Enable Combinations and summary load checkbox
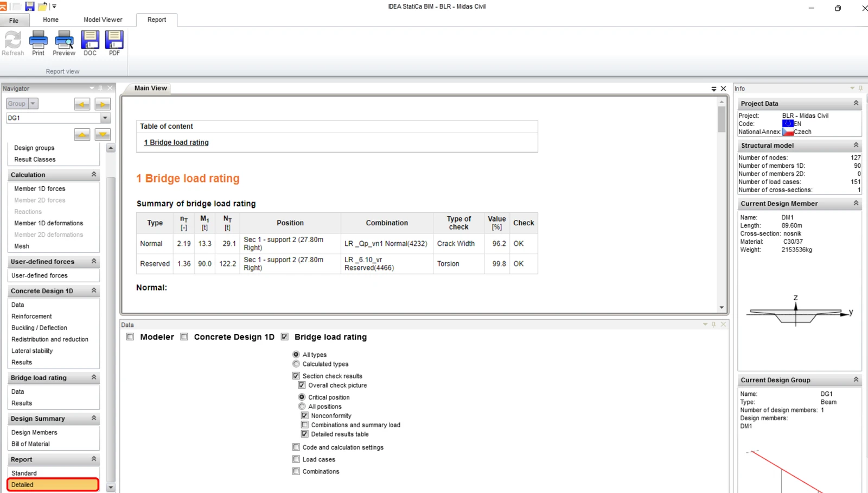The width and height of the screenshot is (868, 493). click(305, 425)
